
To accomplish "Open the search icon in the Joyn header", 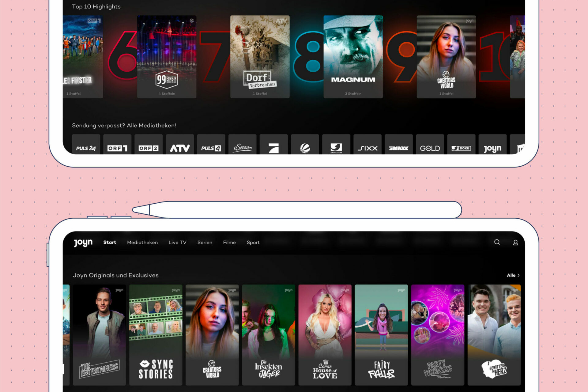I will [497, 242].
